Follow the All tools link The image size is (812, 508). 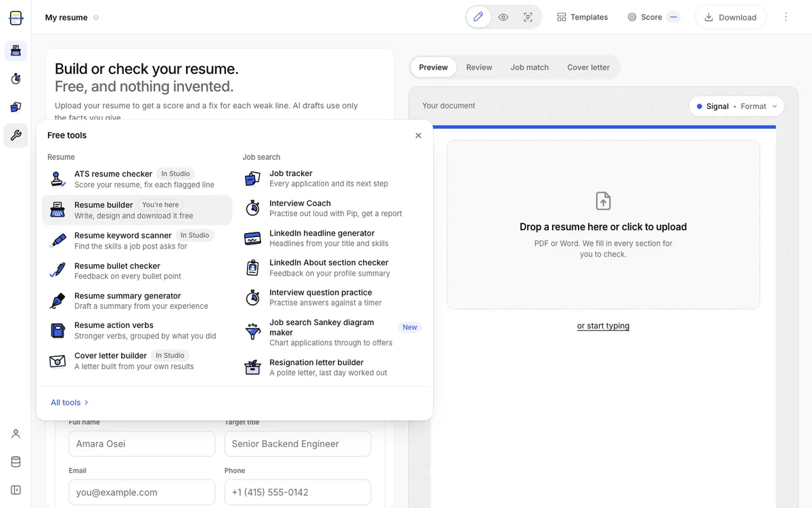point(70,402)
